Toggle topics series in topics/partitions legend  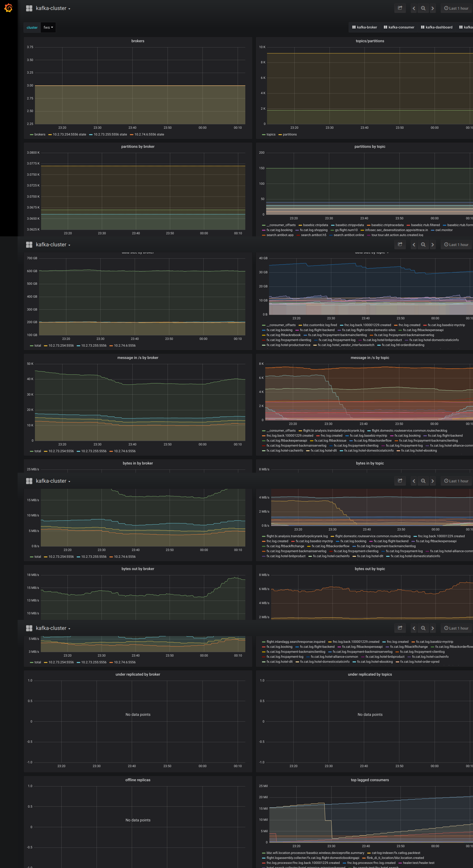tap(271, 134)
